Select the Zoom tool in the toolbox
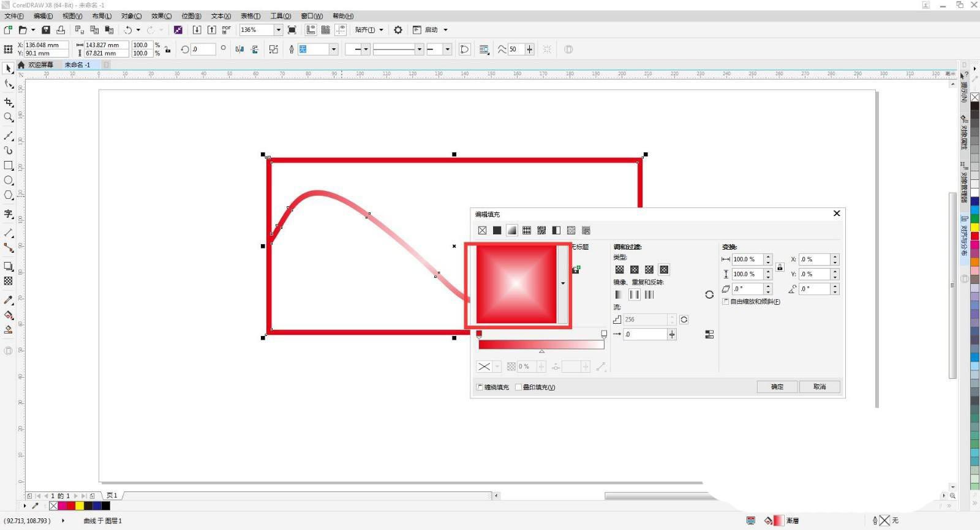Screen dimensions: 980x530 click(9, 118)
